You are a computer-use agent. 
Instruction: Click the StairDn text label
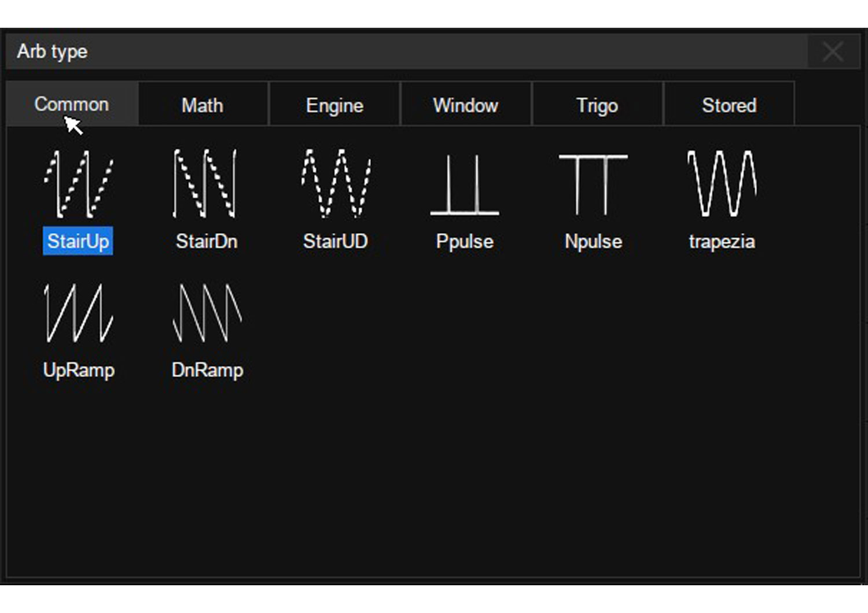point(207,241)
